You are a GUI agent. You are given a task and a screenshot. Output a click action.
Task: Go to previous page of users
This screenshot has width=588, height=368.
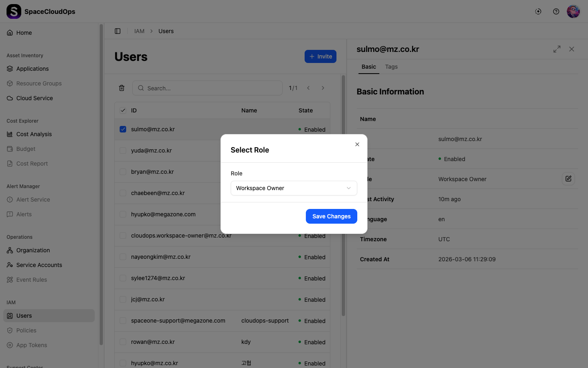pyautogui.click(x=308, y=88)
